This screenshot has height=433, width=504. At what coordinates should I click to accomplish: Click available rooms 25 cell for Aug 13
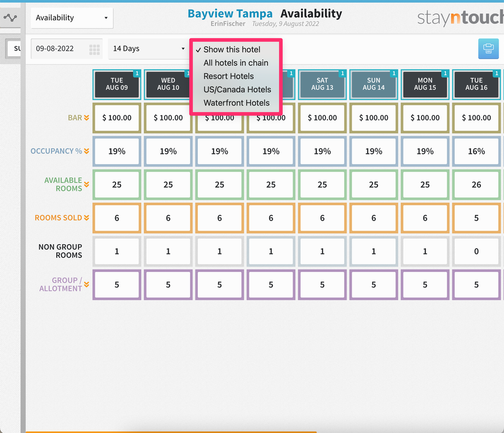tap(322, 184)
